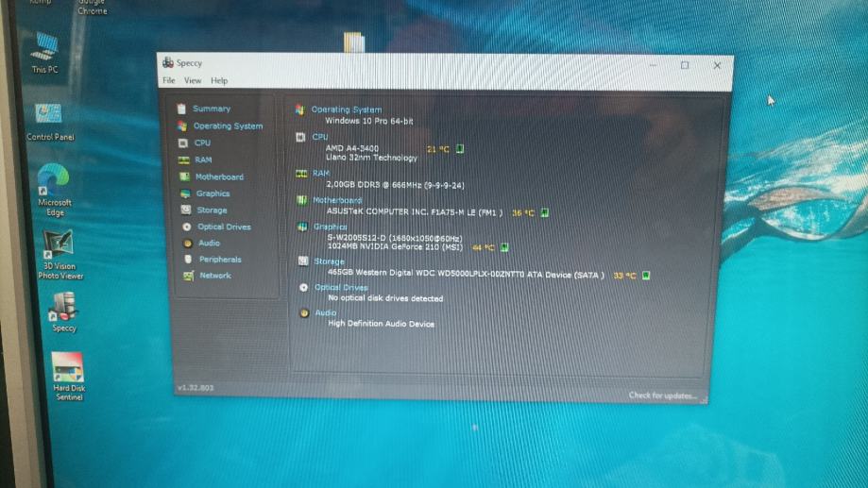Click the RAM heading link in summary

click(x=321, y=173)
